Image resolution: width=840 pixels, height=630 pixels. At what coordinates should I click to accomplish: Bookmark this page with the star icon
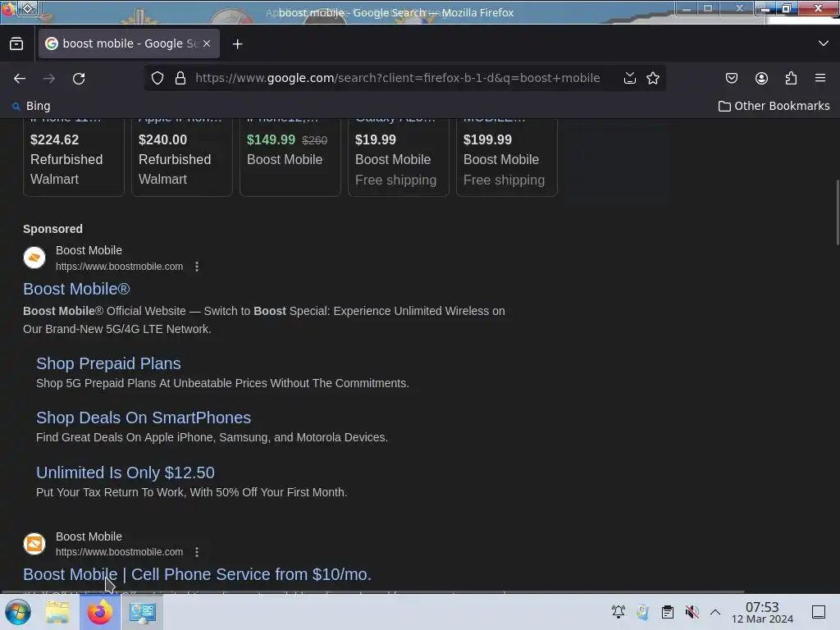pos(652,78)
